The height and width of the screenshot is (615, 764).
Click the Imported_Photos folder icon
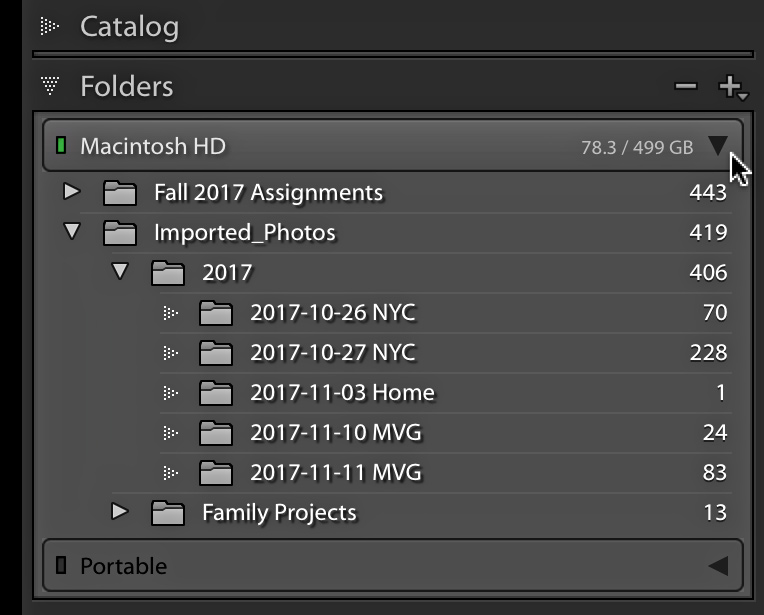coord(119,232)
